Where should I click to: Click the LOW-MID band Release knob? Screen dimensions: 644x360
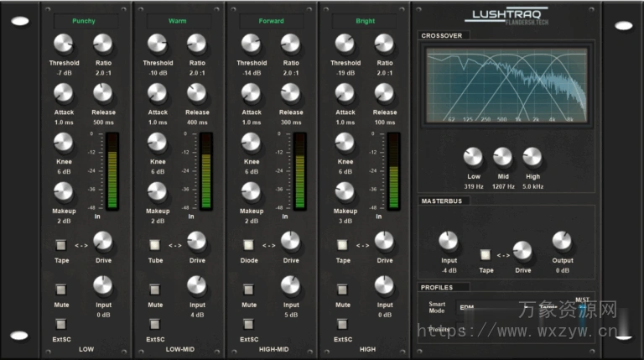196,93
